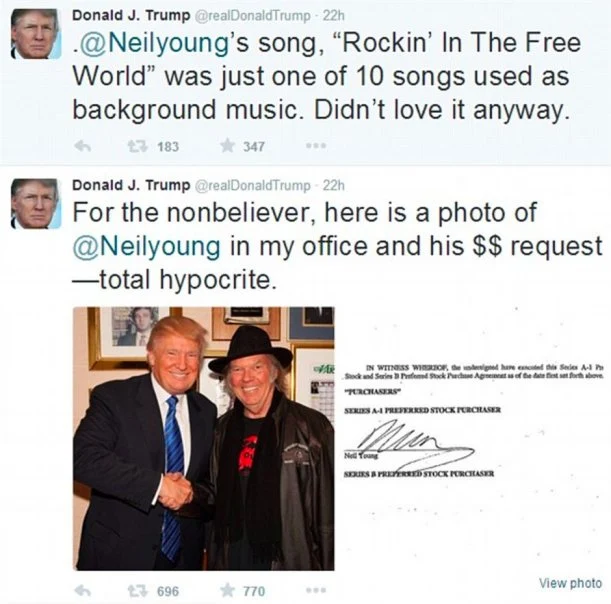
Task: Retweet the first tweet showing 183
Action: (138, 146)
